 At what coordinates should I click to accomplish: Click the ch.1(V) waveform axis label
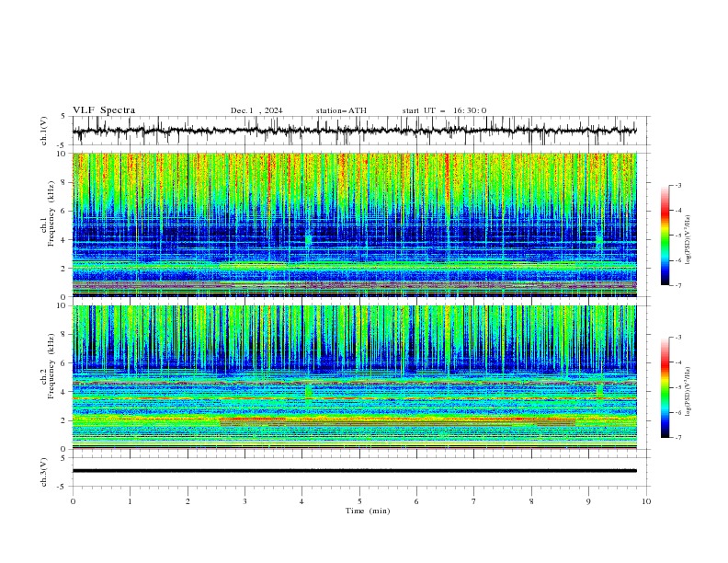(x=44, y=131)
